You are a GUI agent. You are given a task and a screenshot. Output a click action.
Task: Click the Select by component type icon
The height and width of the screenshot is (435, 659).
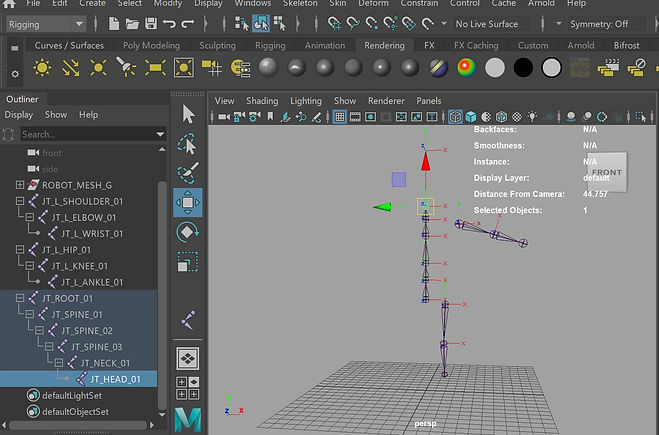(279, 24)
